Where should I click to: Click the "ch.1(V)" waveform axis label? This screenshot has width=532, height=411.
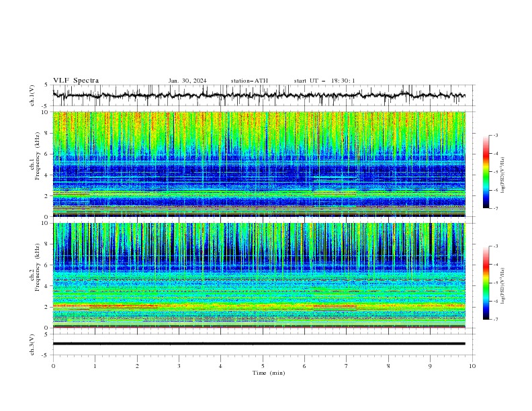tap(32, 95)
